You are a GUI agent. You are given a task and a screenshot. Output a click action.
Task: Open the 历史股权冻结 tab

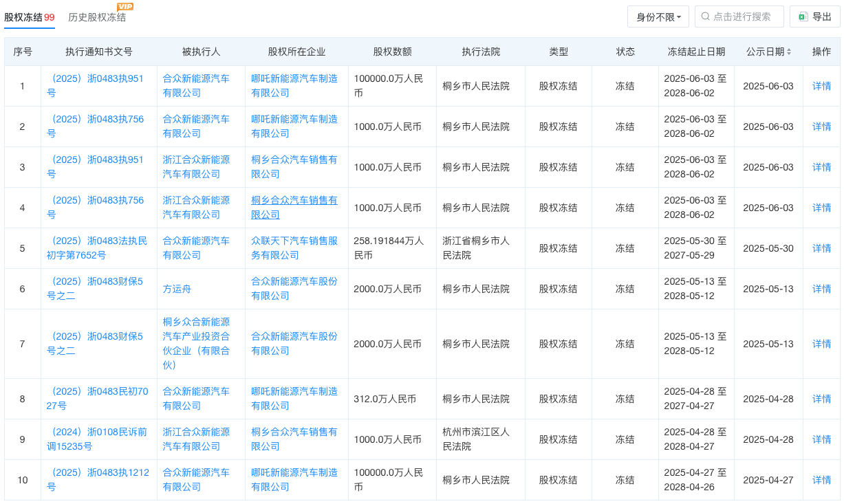coord(97,17)
